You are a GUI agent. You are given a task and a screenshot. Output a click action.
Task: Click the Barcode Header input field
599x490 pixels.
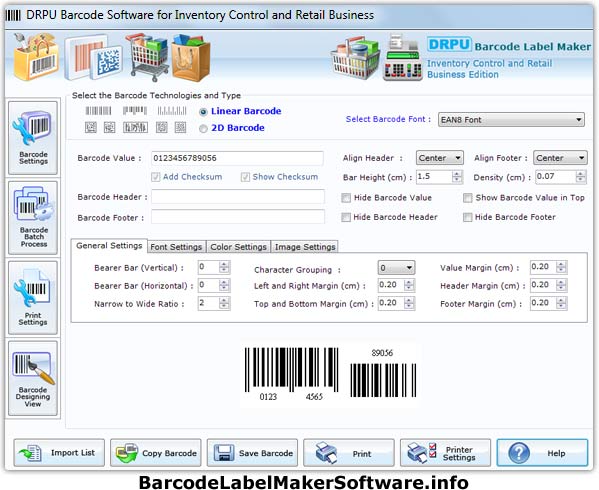(238, 197)
